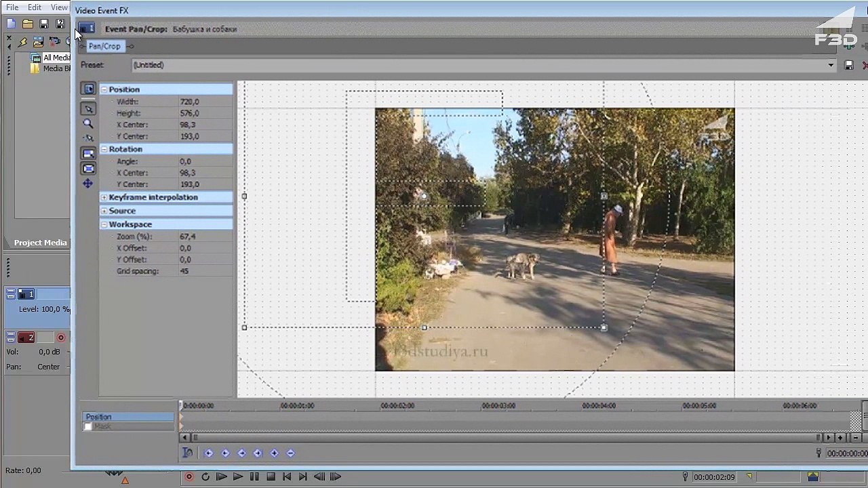
Task: Toggle Size About Center button
Action: 88,169
